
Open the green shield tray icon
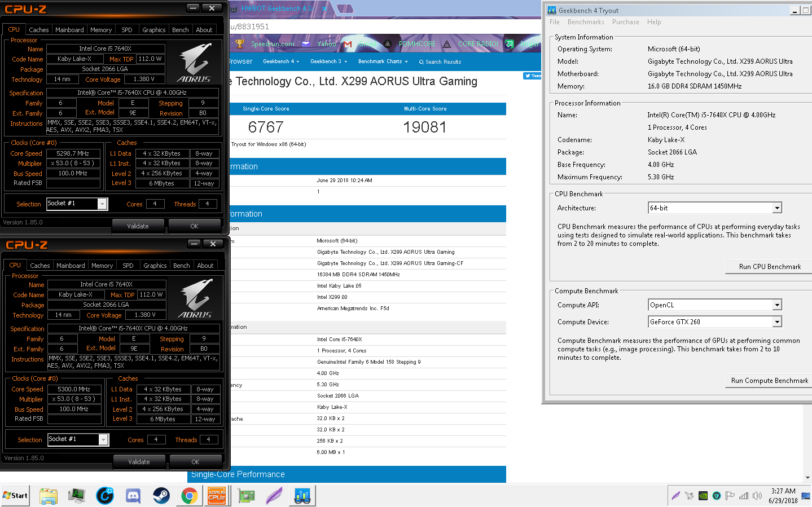point(717,496)
